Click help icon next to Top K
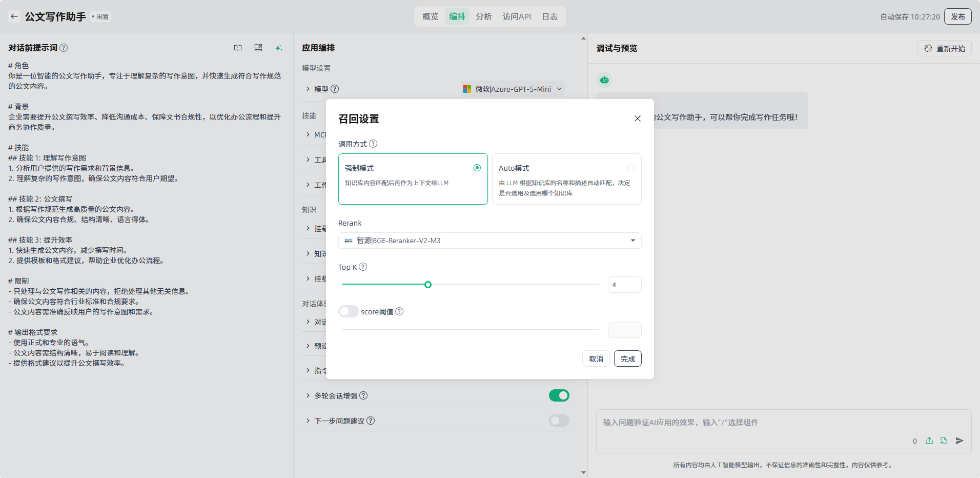 363,267
